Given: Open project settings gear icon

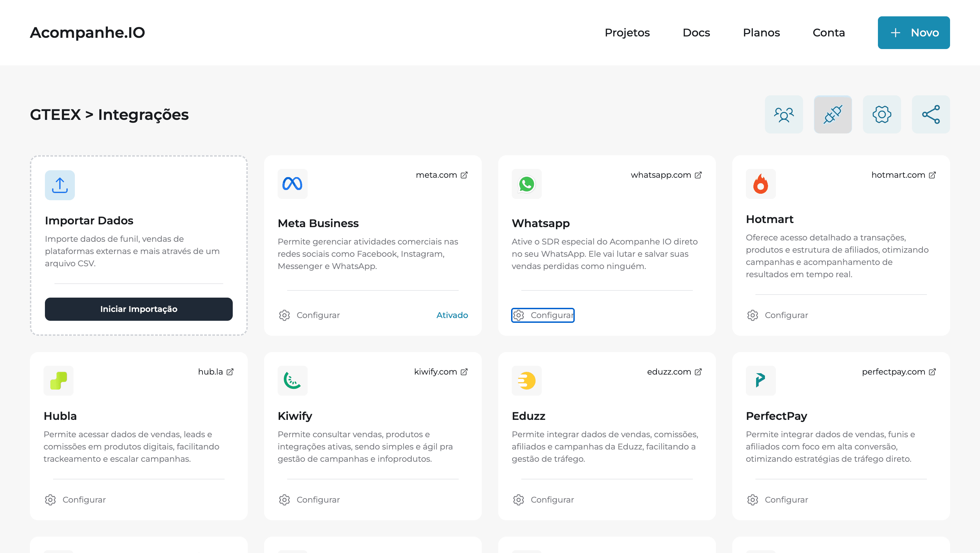Looking at the screenshot, I should pos(881,114).
